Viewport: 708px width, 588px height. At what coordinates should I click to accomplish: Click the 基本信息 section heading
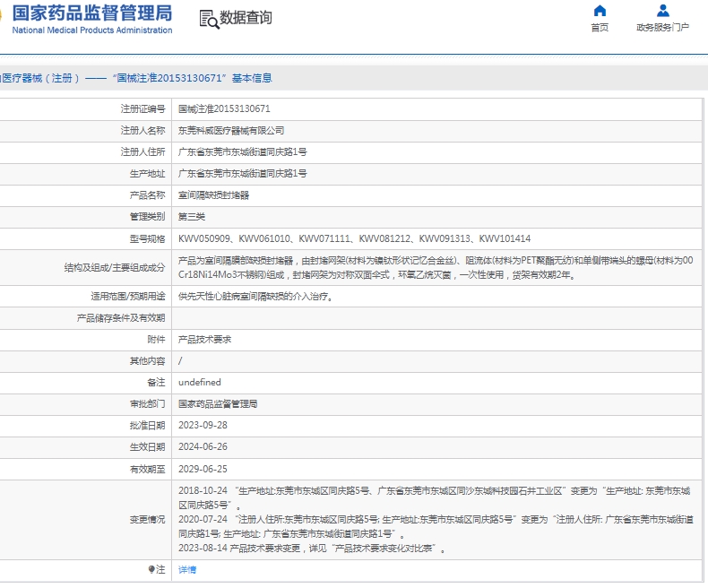252,78
